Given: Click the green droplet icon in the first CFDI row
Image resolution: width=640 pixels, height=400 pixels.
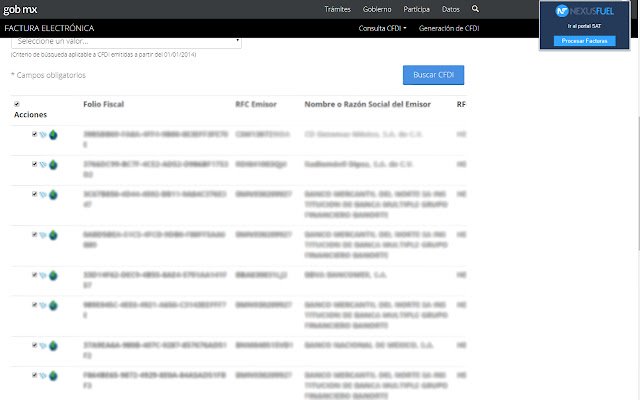Looking at the screenshot, I should [x=53, y=135].
